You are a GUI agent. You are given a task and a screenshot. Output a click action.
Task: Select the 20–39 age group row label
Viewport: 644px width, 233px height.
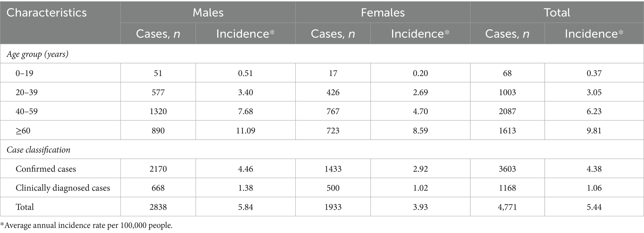click(x=26, y=92)
